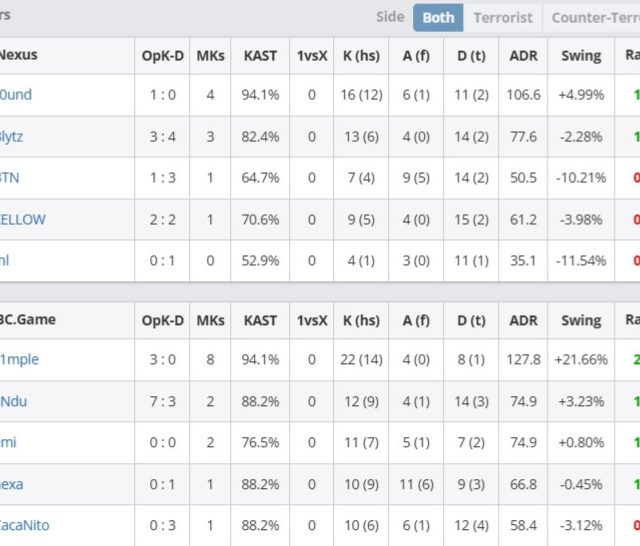This screenshot has width=640, height=546.
Task: Sort Nexus table by ADR header
Action: coord(524,56)
